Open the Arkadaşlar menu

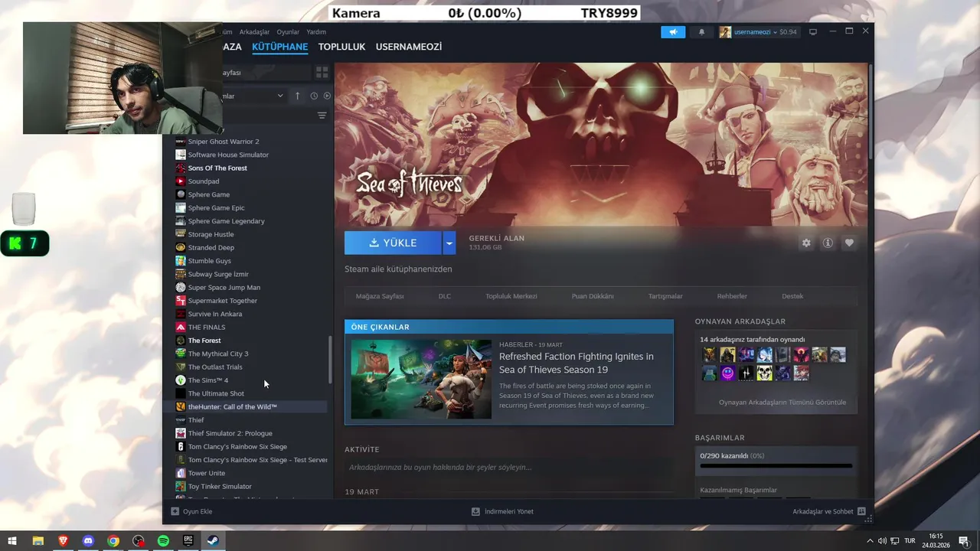(254, 32)
